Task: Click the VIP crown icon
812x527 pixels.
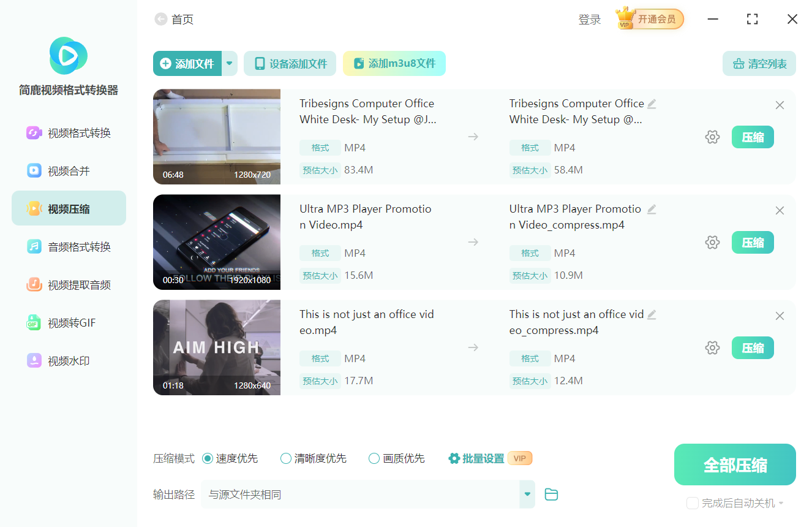Action: click(x=625, y=18)
